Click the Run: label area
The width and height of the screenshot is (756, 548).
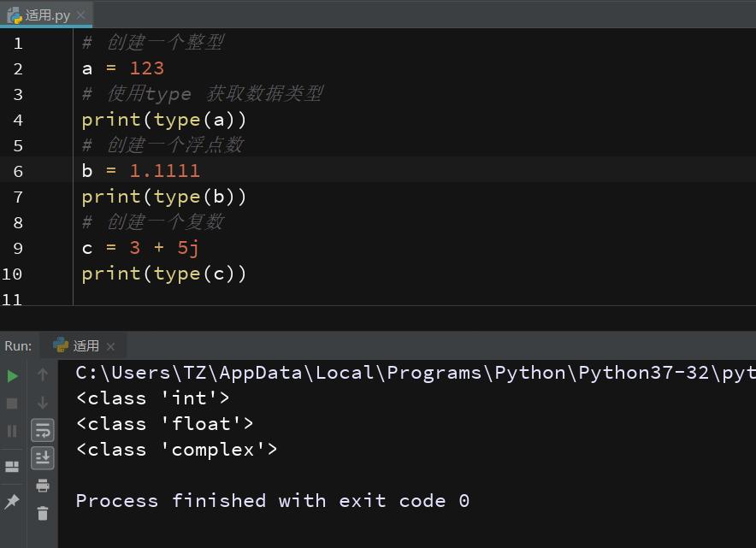click(18, 345)
